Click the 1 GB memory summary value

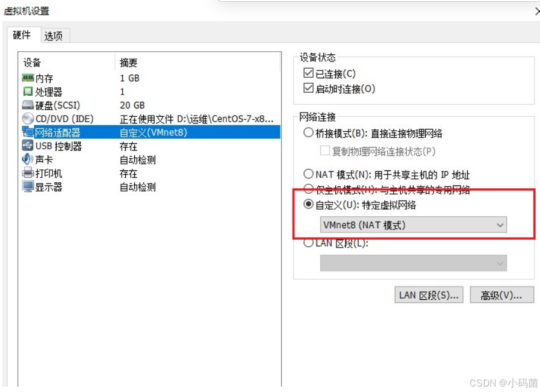[130, 78]
